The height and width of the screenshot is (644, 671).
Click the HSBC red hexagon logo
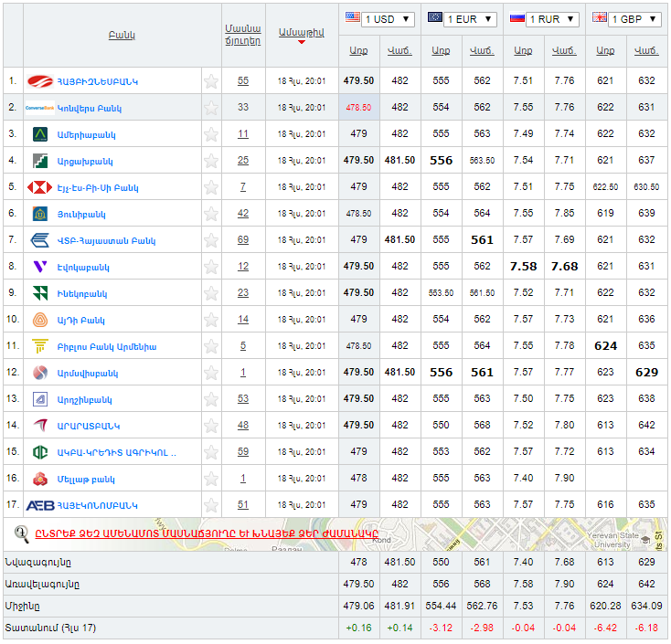(40, 187)
